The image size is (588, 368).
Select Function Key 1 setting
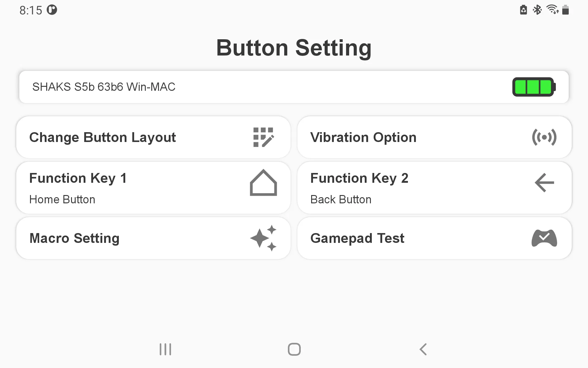pyautogui.click(x=78, y=178)
